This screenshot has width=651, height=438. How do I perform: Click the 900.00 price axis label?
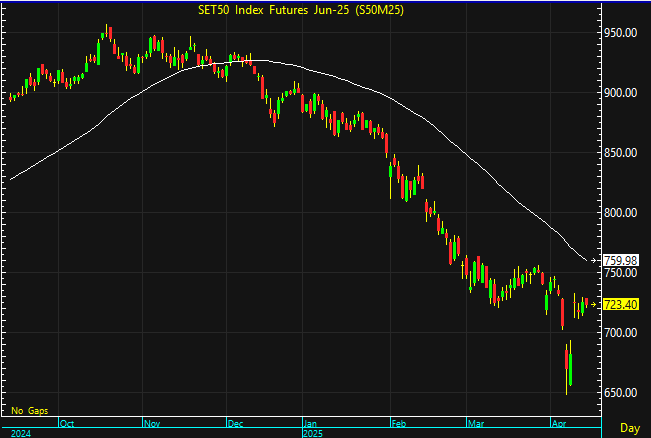point(620,93)
